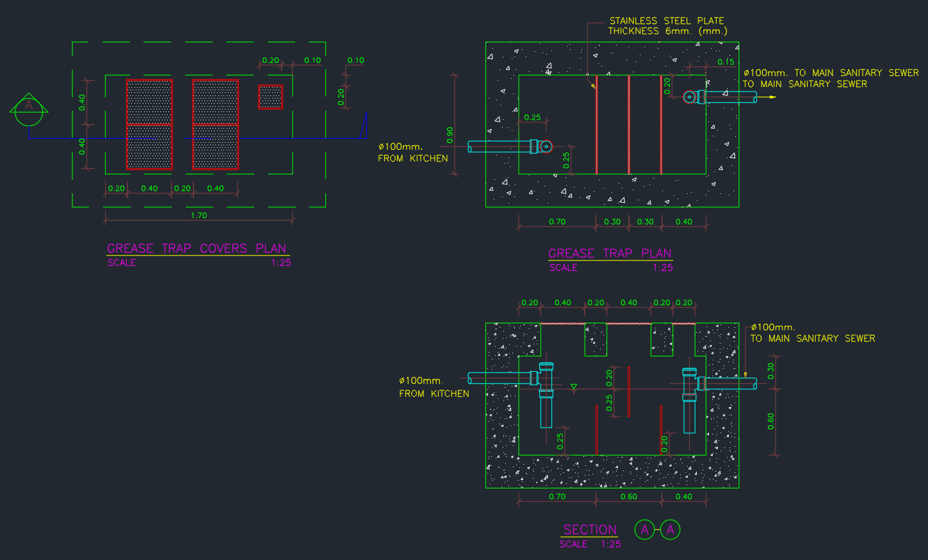Select the 1:25 scale text under SECTION
The width and height of the screenshot is (928, 560).
(611, 545)
